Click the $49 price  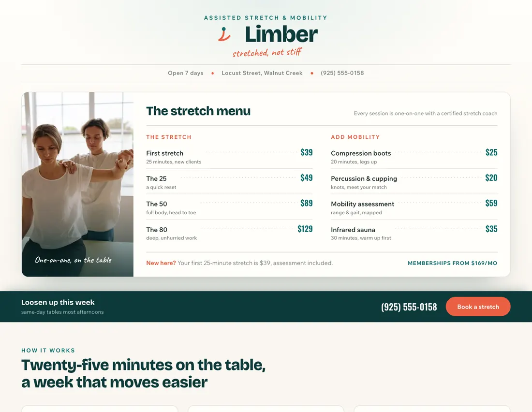tap(306, 178)
